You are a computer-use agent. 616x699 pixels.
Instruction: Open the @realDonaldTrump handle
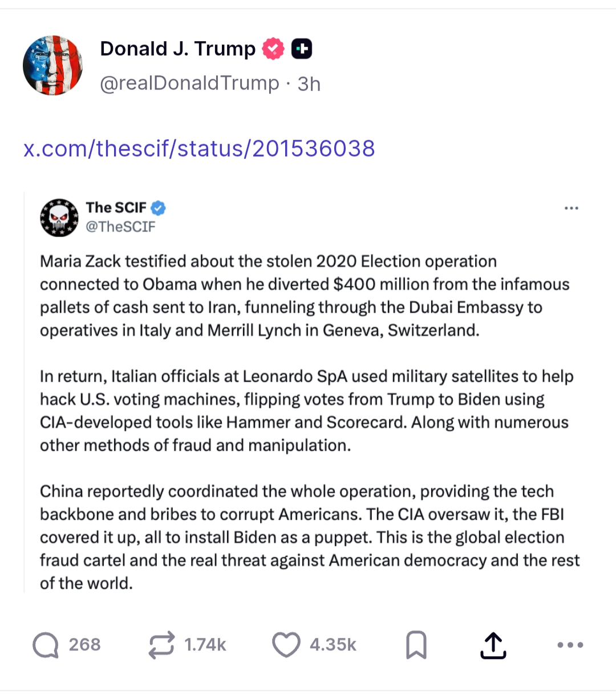[x=189, y=84]
